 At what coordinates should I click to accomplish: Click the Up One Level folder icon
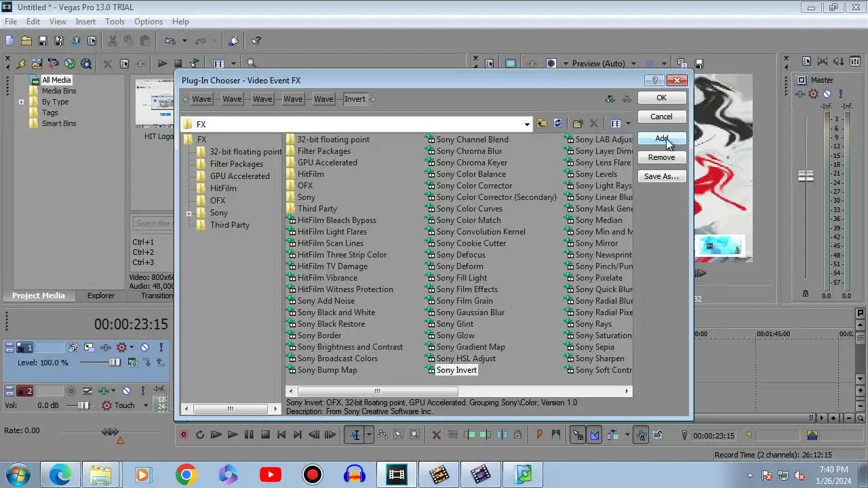(541, 123)
